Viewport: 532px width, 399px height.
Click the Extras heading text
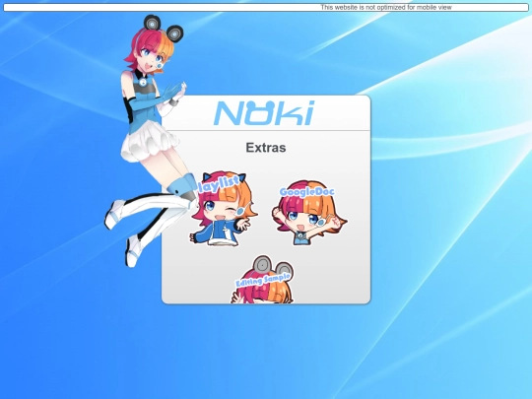tap(266, 148)
